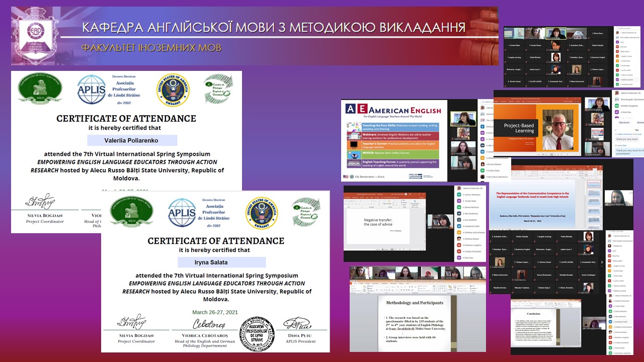Click Hiba Badarna's video thumbnail
Viewport: 644px width, 362px height.
click(618, 199)
